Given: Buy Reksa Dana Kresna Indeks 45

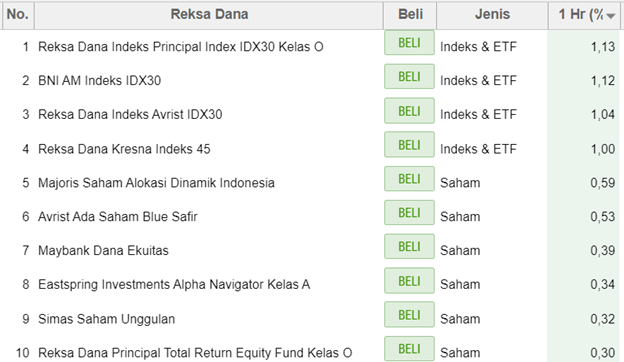Looking at the screenshot, I should (x=409, y=145).
